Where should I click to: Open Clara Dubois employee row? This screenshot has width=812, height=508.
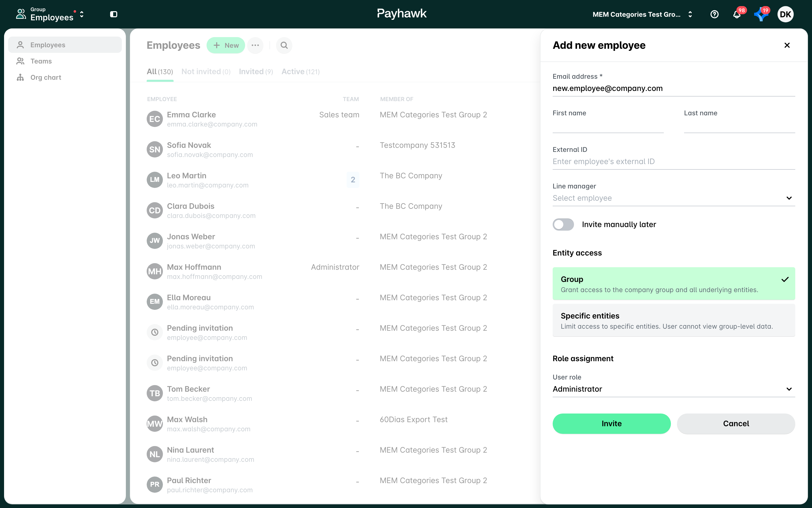click(335, 210)
